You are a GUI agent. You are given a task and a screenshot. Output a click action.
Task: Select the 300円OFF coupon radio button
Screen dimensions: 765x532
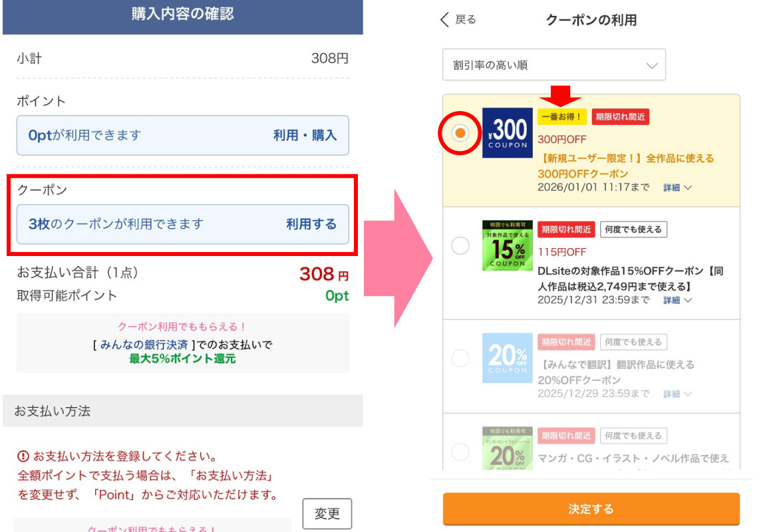coord(460,133)
